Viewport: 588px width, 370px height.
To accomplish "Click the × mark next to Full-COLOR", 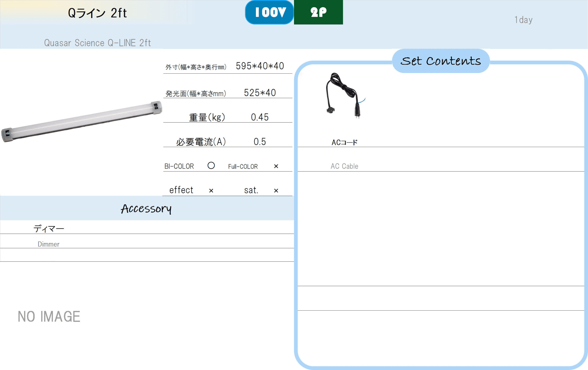I will pos(276,166).
